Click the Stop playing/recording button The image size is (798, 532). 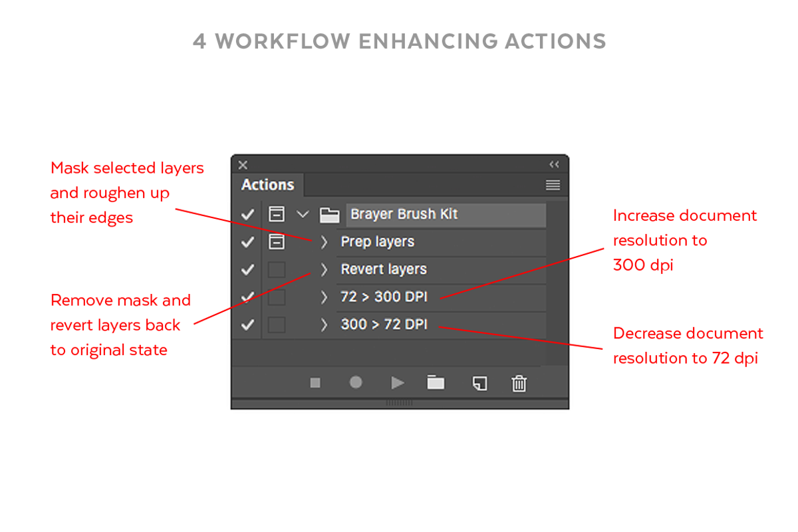(x=315, y=382)
